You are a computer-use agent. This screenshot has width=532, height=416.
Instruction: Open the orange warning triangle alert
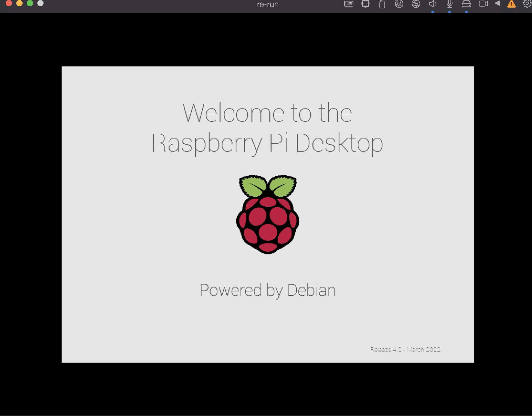pyautogui.click(x=511, y=4)
